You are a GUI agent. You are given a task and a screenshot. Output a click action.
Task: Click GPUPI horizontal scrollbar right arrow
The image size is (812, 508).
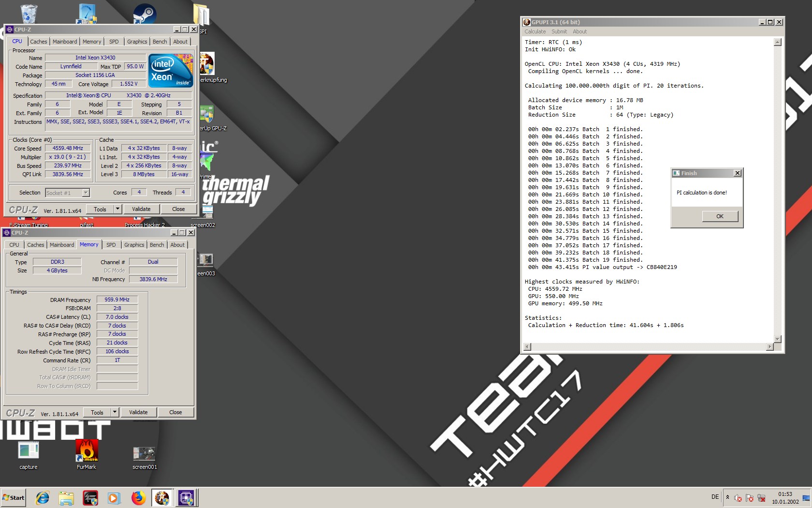770,346
